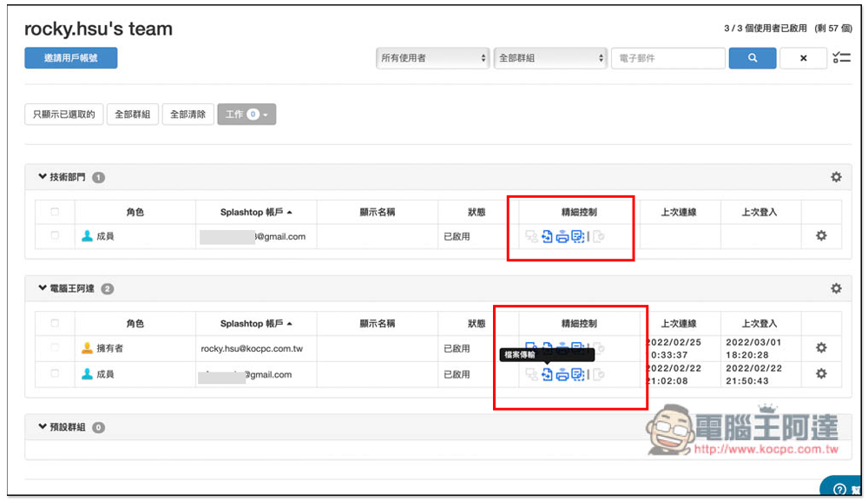Screen dimensions: 868x501
Task: Open the gear for the 電腦王阿達 gmail member row
Action: click(x=821, y=373)
